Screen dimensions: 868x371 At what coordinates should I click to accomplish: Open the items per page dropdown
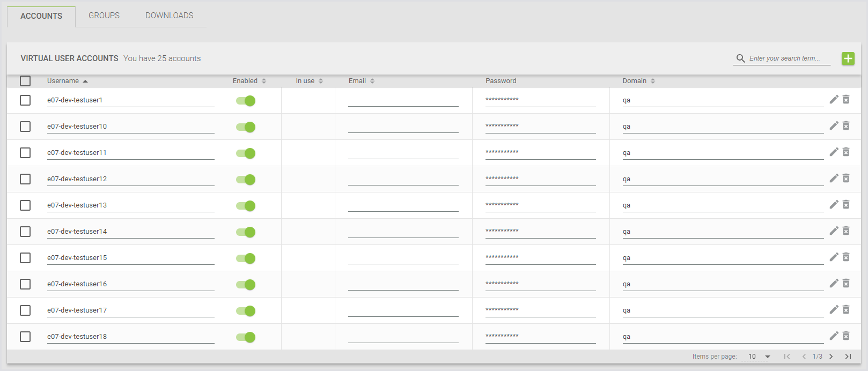[756, 357]
